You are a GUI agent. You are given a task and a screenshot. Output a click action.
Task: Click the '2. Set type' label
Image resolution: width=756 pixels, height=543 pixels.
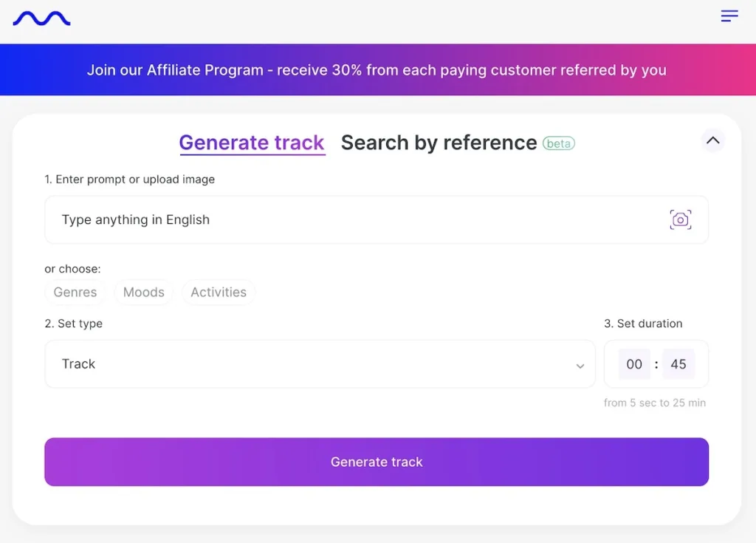click(x=74, y=324)
